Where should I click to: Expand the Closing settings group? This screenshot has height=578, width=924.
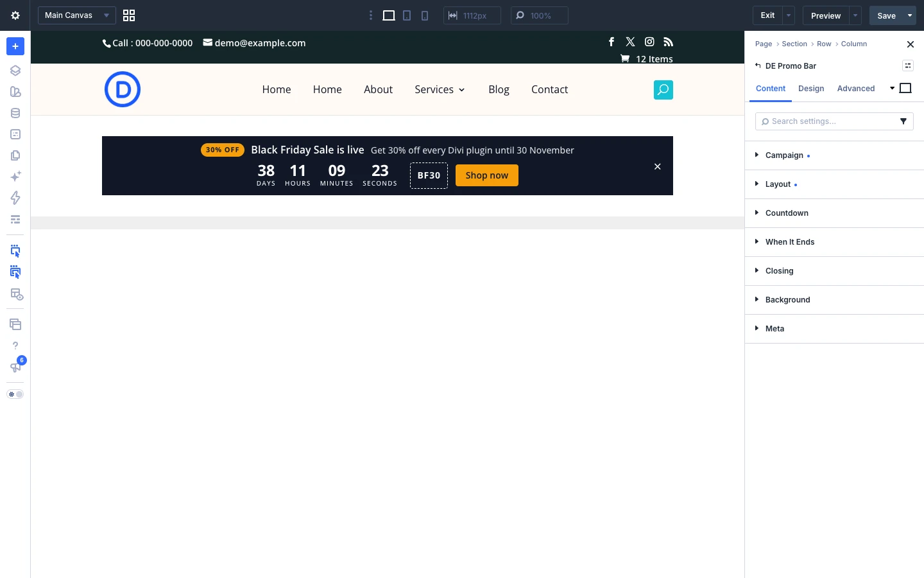(x=834, y=271)
